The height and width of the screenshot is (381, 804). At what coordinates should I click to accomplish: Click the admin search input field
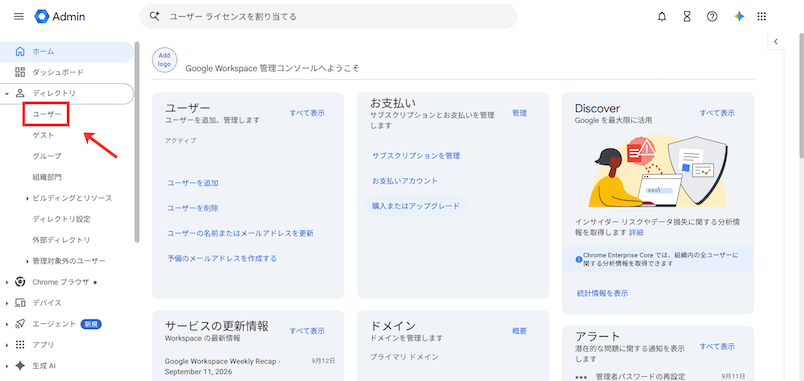(x=328, y=16)
